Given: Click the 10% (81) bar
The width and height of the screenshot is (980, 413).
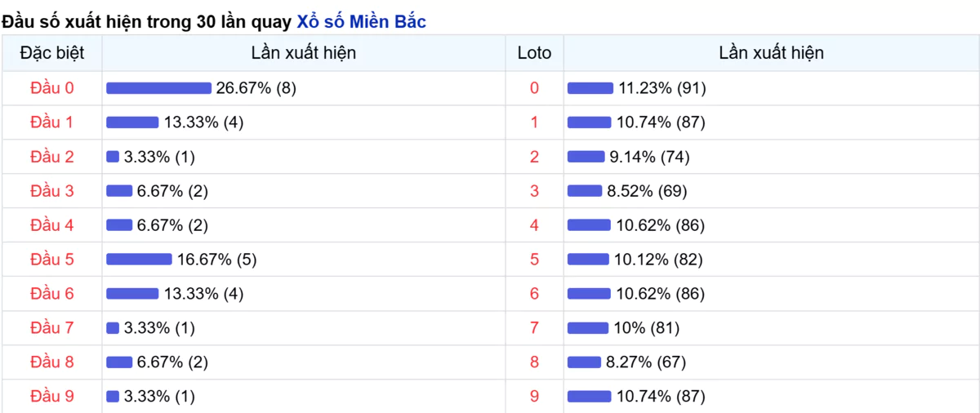Looking at the screenshot, I should (x=588, y=328).
